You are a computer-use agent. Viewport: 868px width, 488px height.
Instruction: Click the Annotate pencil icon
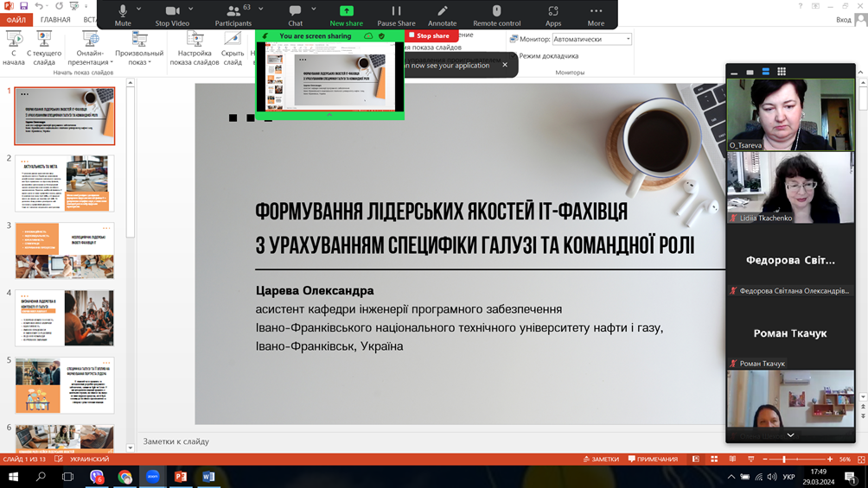pyautogui.click(x=442, y=14)
